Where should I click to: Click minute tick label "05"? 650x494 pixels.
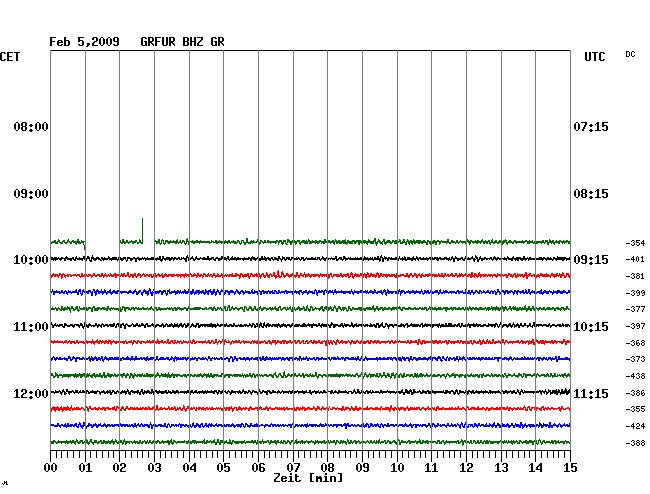223,468
